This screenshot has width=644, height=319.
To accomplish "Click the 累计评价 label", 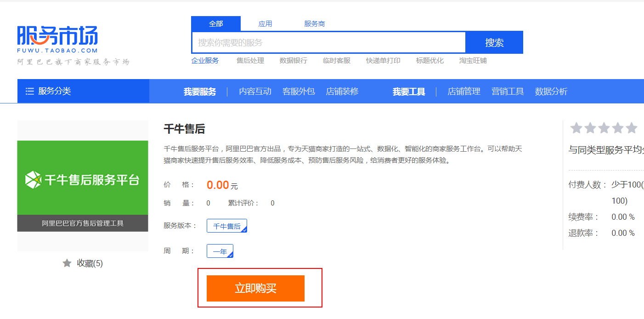I will (243, 203).
